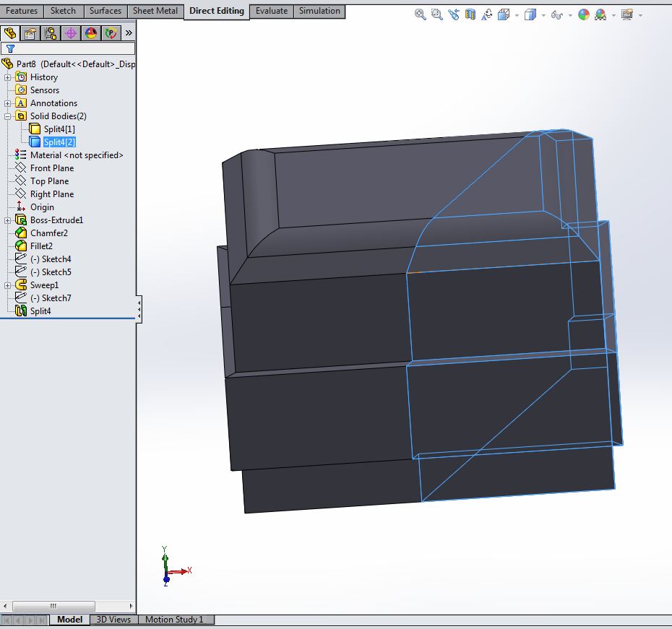The image size is (672, 629).
Task: Click the Zoom to Fit icon
Action: [x=421, y=14]
